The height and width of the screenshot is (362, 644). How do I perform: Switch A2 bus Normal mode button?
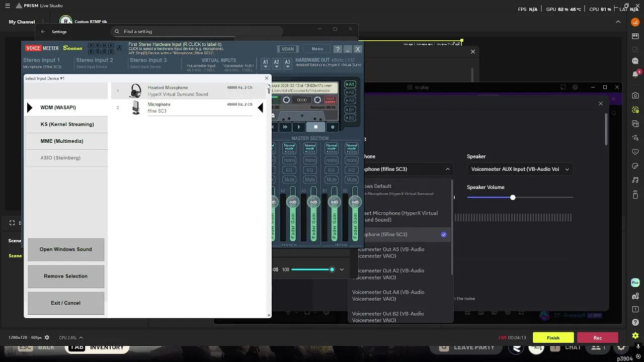pyautogui.click(x=289, y=148)
